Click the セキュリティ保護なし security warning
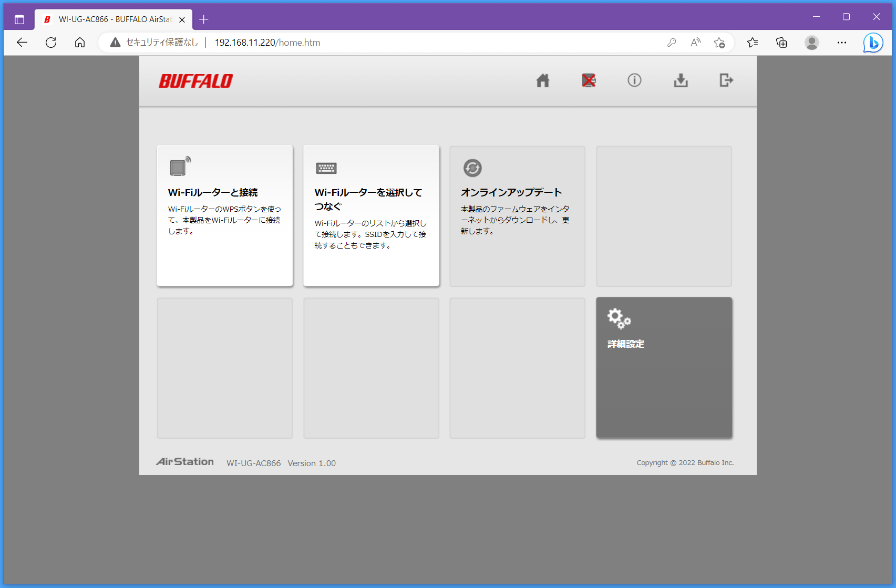 (154, 43)
